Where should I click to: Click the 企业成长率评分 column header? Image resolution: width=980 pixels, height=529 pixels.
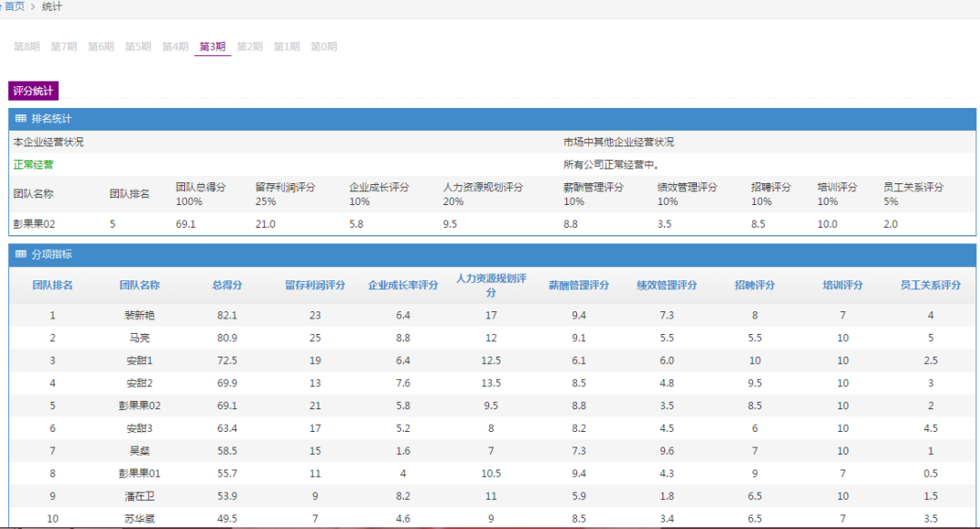click(403, 285)
